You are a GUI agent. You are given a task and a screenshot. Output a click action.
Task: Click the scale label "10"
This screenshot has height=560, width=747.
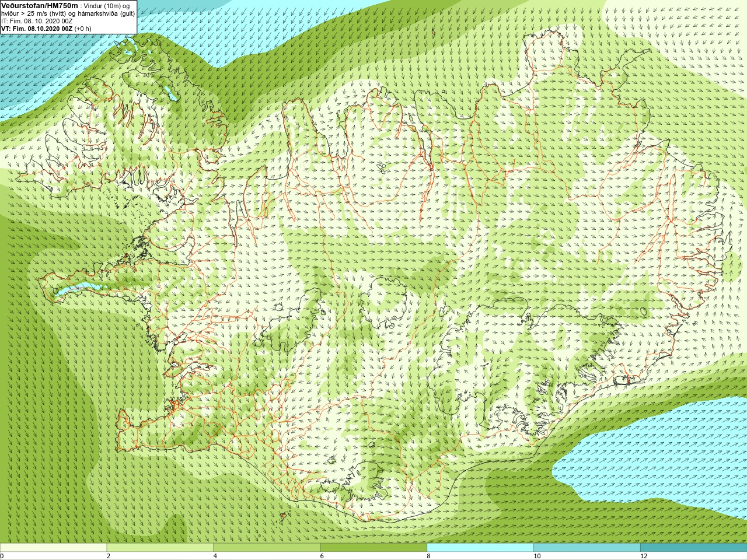click(x=537, y=556)
